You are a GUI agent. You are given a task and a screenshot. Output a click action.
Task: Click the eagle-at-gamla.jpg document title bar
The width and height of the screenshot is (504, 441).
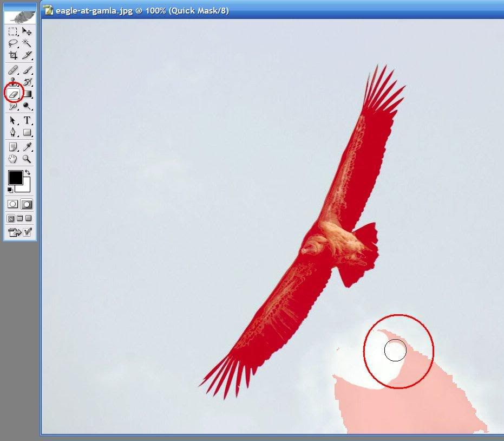tap(273, 11)
